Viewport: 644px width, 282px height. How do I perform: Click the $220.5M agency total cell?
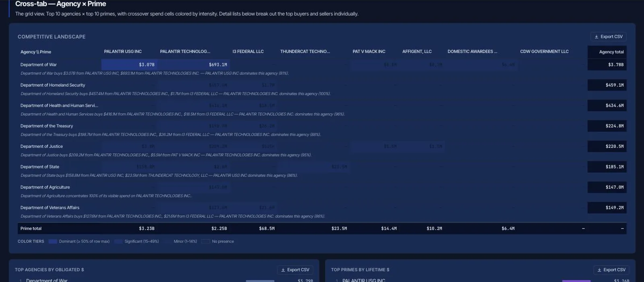[x=607, y=146]
